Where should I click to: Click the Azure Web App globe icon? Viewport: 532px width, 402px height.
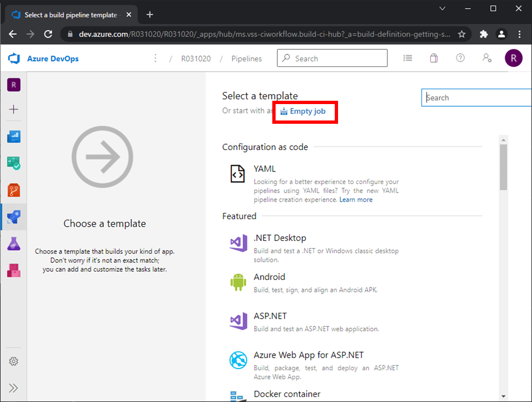(238, 360)
